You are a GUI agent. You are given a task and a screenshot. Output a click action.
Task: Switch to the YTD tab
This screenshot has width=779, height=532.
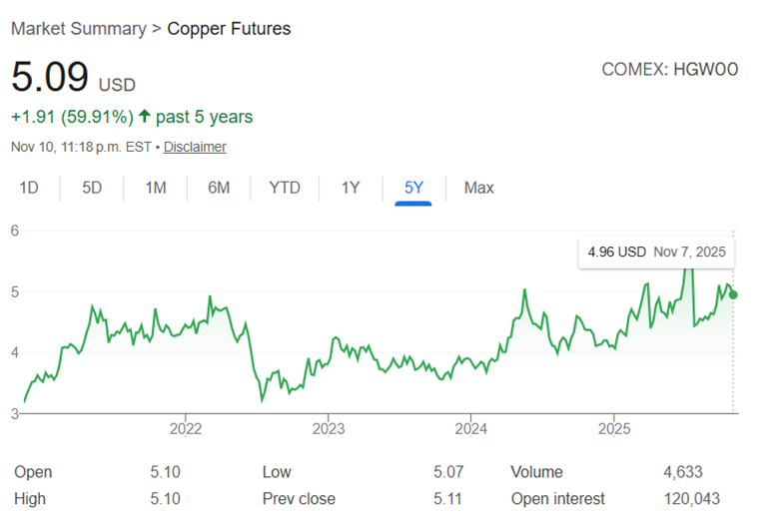click(x=285, y=188)
